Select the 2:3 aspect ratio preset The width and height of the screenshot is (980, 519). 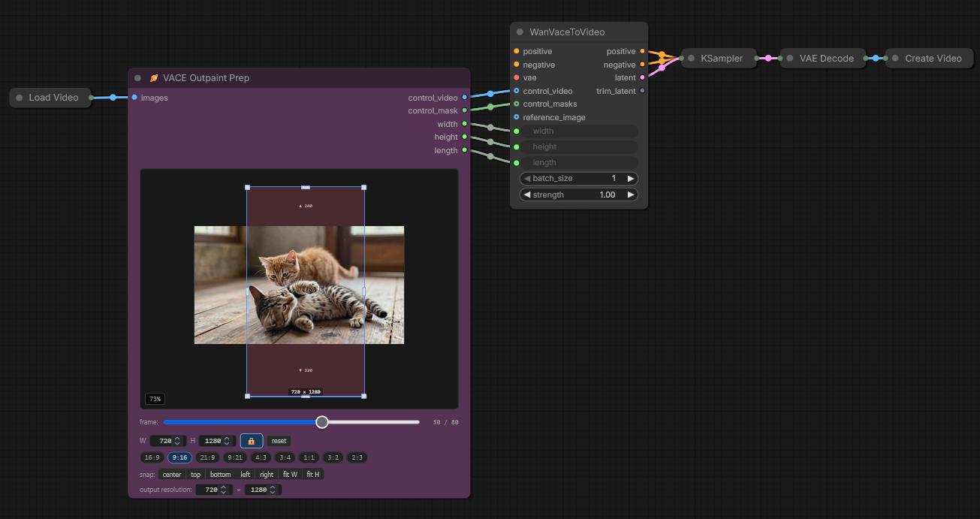[357, 457]
